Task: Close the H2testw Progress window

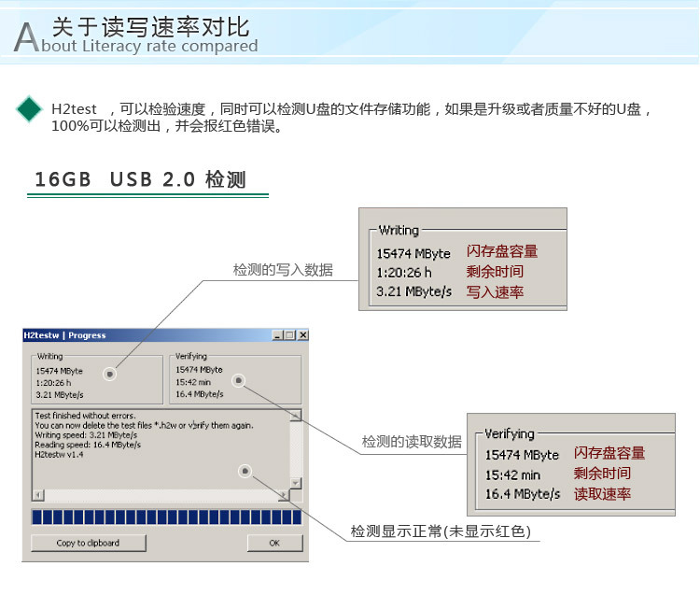Action: pyautogui.click(x=303, y=335)
